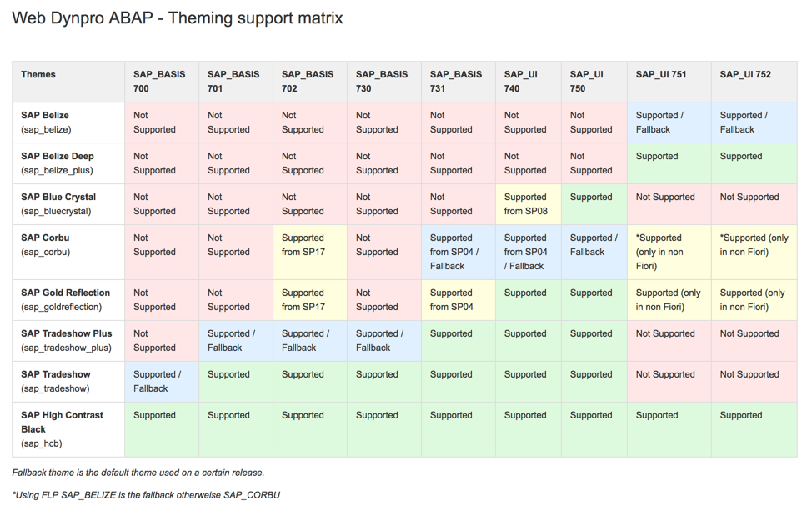Click the 'Theming support matrix' page title
Screen dimensions: 812x510
click(x=178, y=18)
